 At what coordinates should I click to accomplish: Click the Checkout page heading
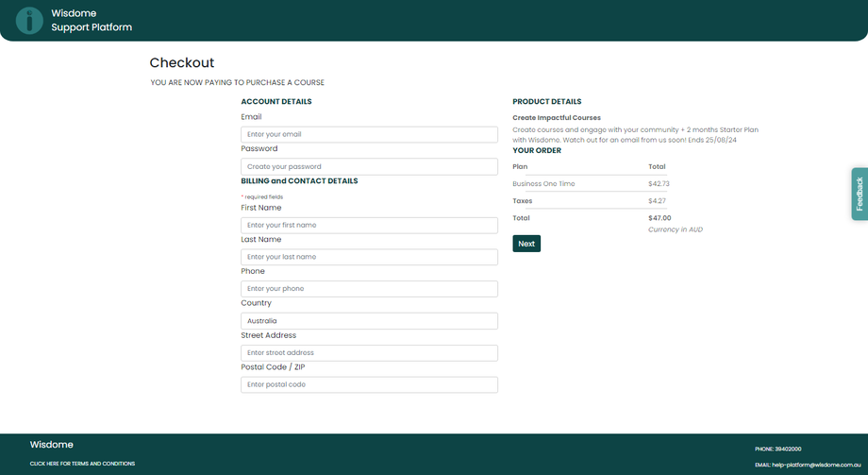point(182,63)
